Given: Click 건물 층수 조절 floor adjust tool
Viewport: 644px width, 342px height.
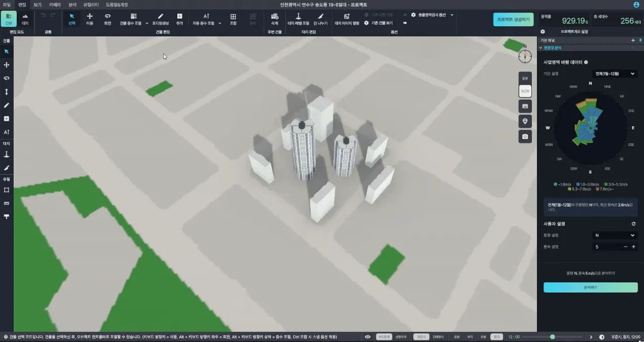Looking at the screenshot, I should click(131, 19).
